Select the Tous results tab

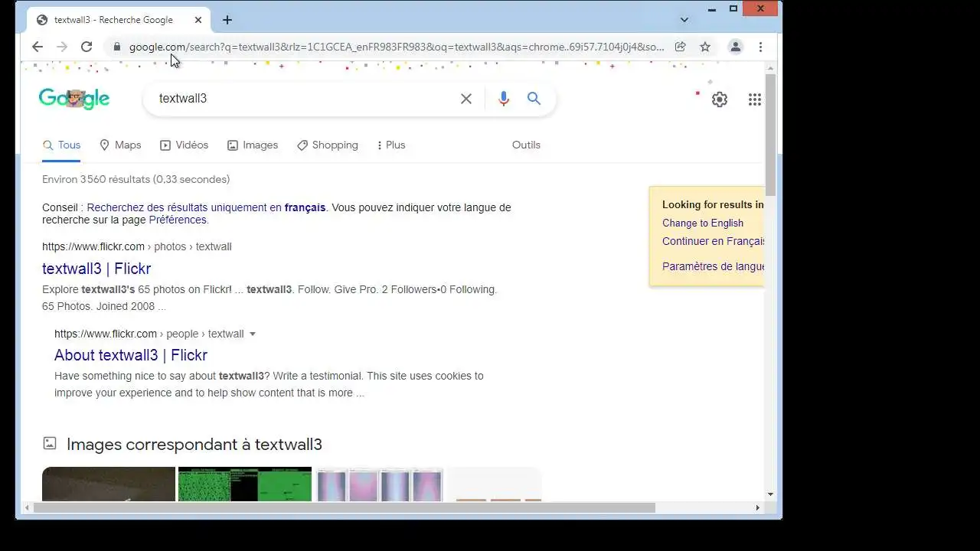[61, 145]
